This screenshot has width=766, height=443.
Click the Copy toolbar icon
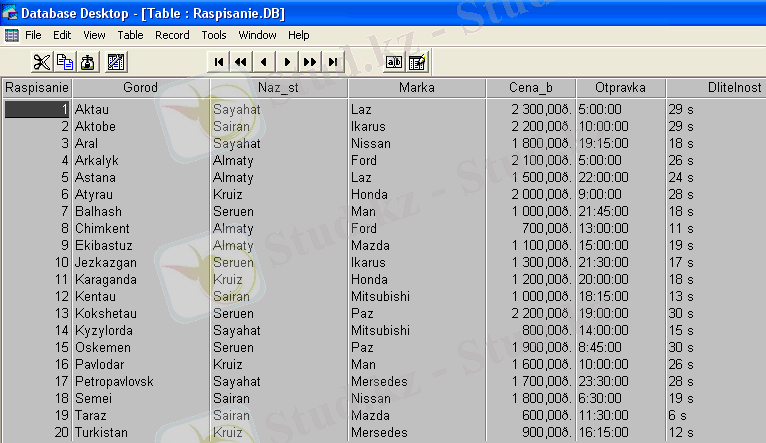tap(65, 62)
